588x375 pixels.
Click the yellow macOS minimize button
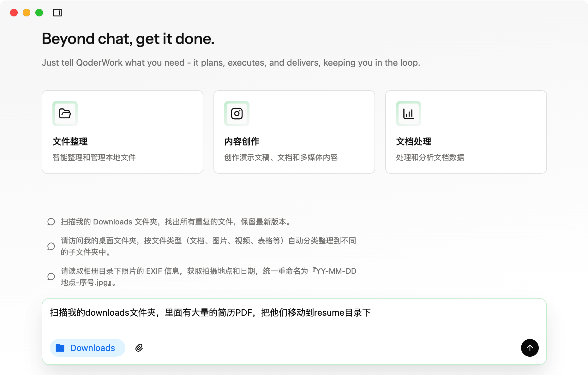[27, 13]
